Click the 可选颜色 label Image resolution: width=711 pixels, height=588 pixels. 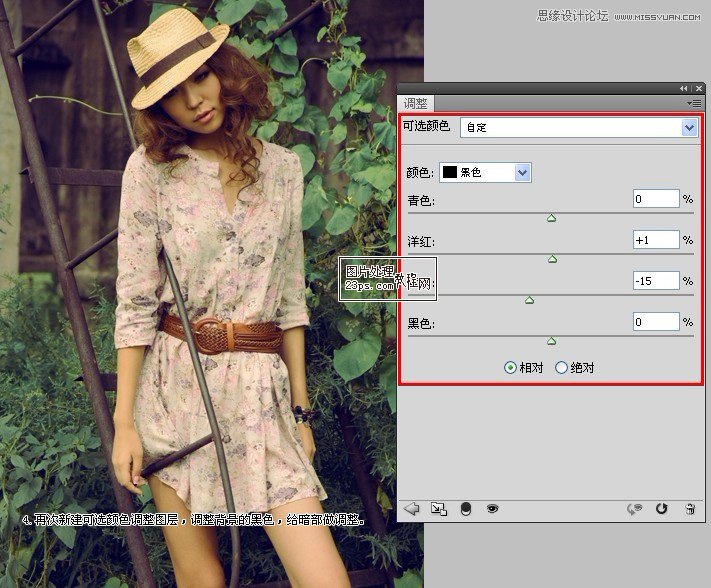(x=426, y=126)
